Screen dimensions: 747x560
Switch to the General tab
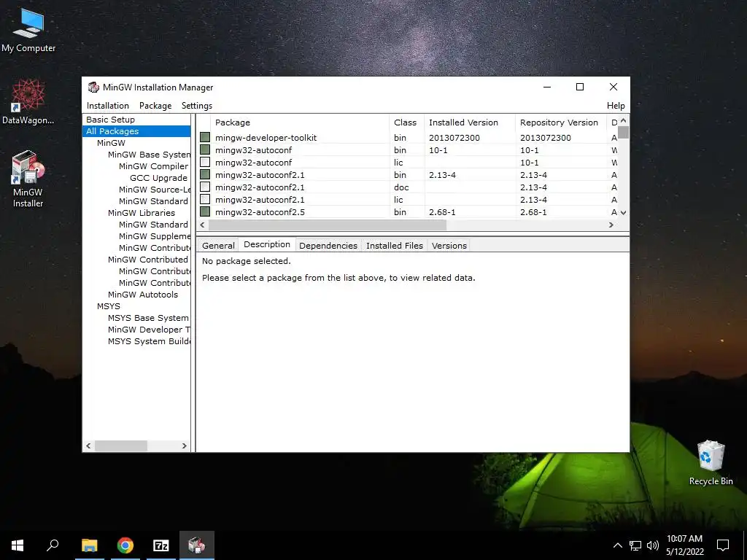[218, 246]
